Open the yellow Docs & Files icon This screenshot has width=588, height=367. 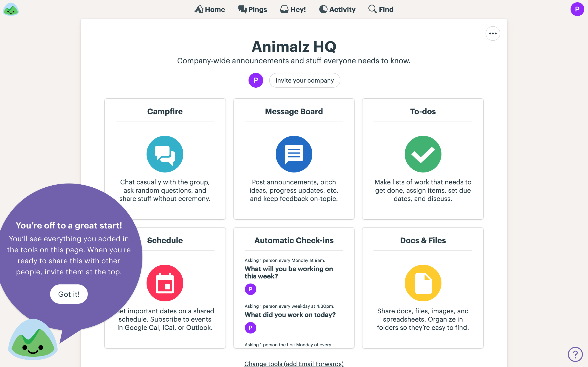coord(423,283)
